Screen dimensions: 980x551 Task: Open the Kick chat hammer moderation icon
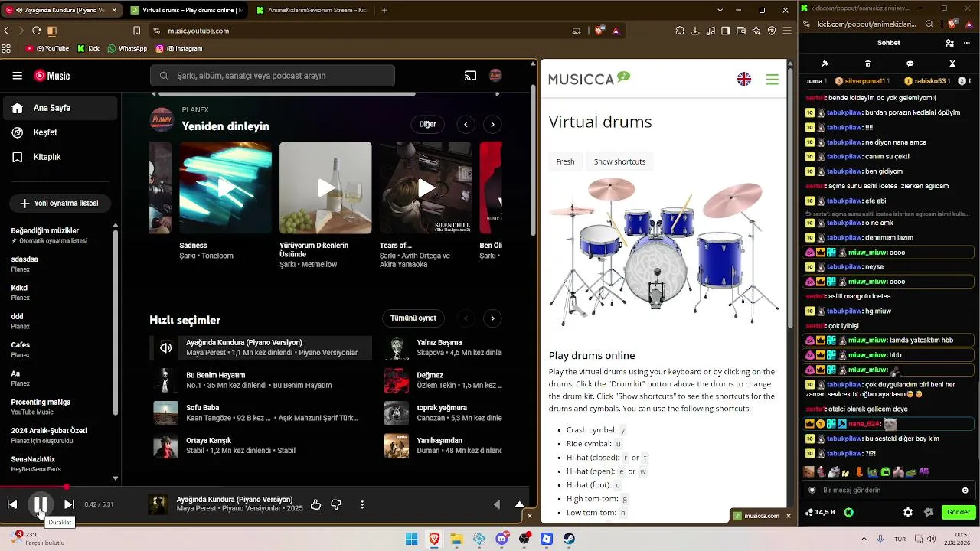825,64
